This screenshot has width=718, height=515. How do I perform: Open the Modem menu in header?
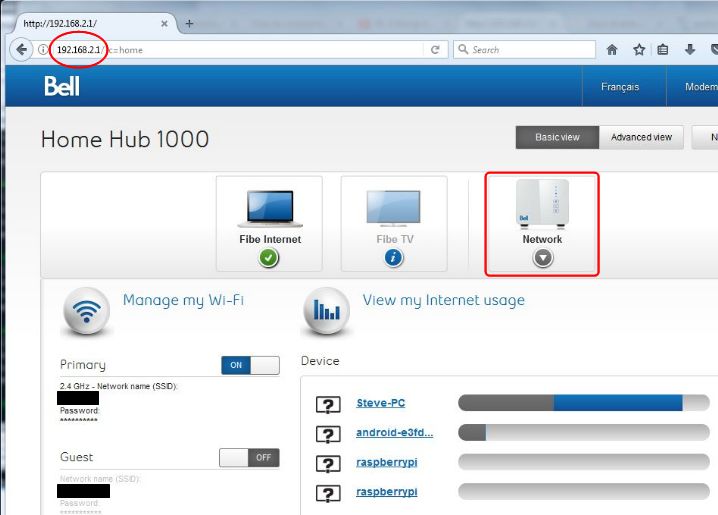pos(701,87)
